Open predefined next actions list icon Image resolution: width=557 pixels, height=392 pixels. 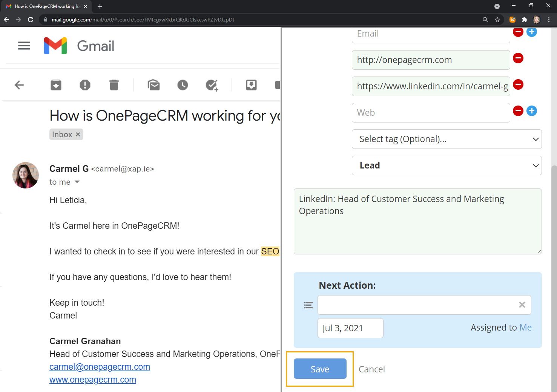click(x=308, y=305)
